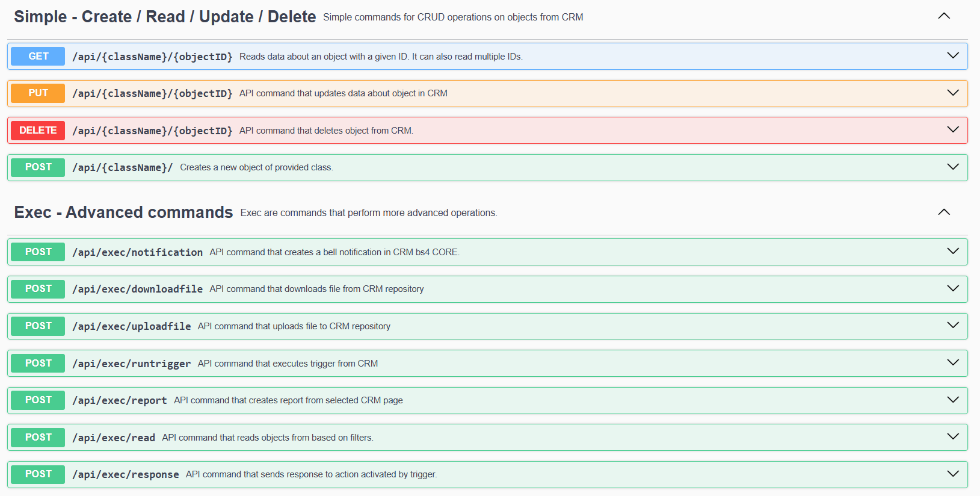Expand the POST /api/{className}/ row chevron
The image size is (980, 496).
coord(953,167)
